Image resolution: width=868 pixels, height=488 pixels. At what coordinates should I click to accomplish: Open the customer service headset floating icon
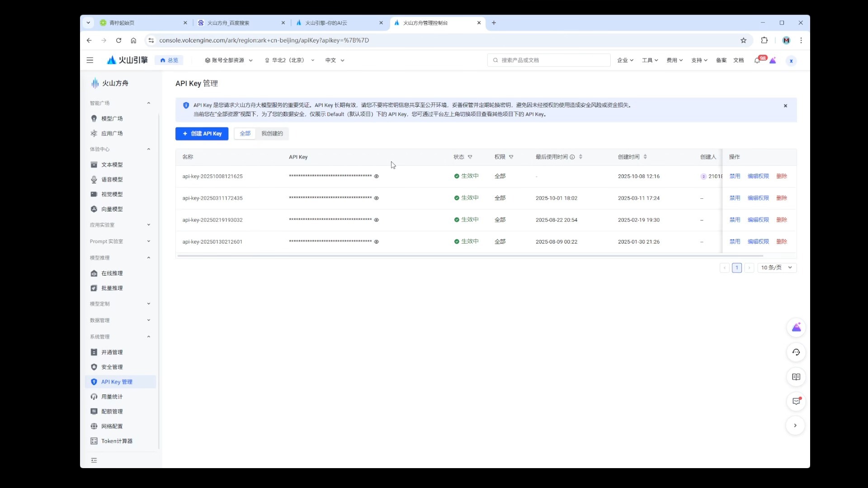[796, 352]
